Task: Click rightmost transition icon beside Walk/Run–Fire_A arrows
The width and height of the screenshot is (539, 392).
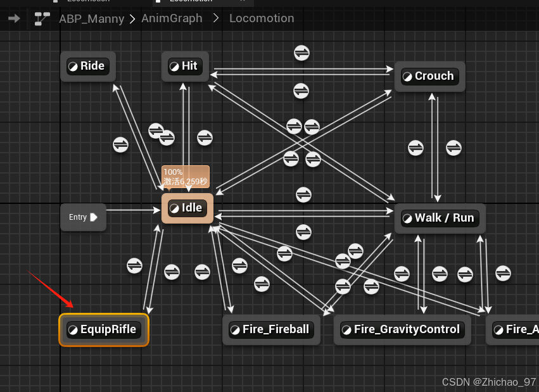Action: click(x=503, y=274)
